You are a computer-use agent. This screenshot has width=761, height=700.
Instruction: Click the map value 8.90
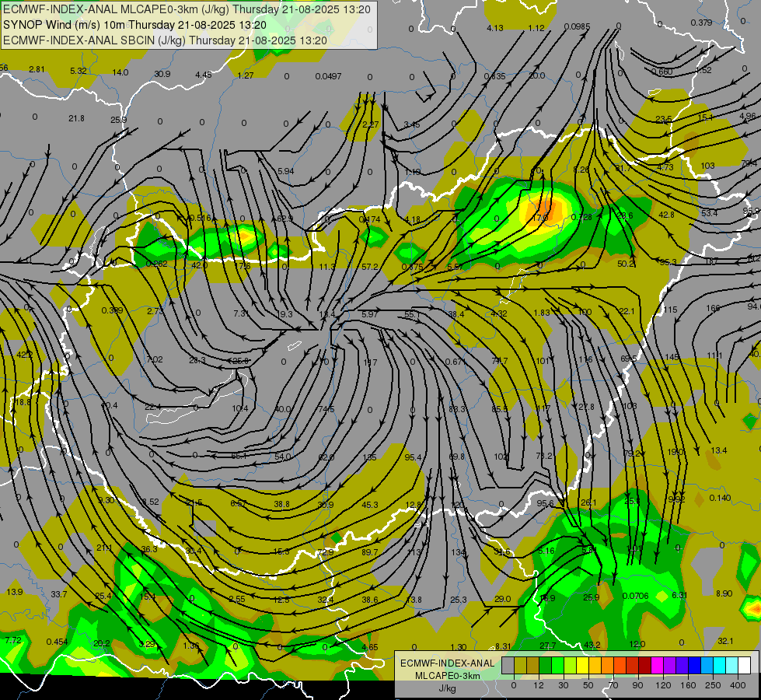(724, 593)
